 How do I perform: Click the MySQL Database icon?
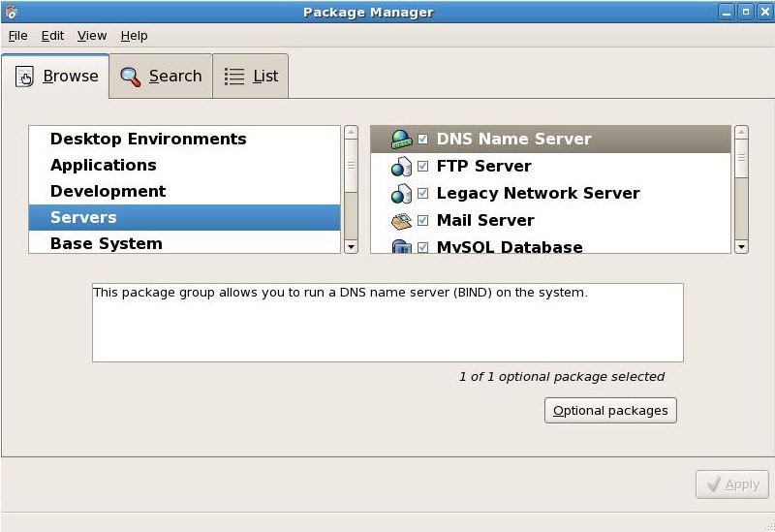click(401, 247)
